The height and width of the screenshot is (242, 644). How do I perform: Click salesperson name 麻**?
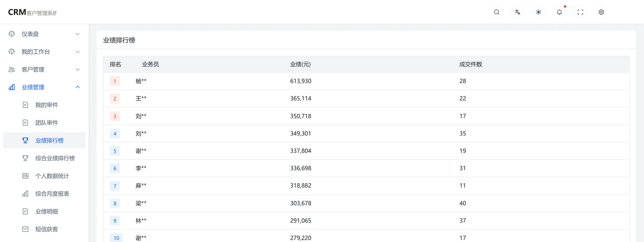(141, 186)
